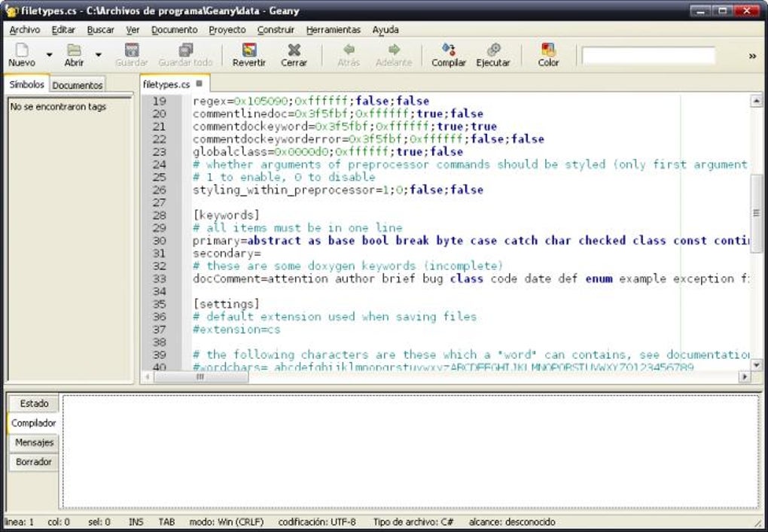Image resolution: width=768 pixels, height=532 pixels.
Task: Click the [keywords] section header line
Action: 226,215
